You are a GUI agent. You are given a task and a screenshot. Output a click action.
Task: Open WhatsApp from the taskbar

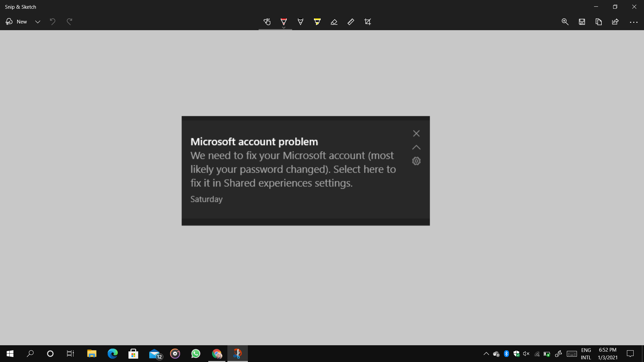[x=196, y=354]
